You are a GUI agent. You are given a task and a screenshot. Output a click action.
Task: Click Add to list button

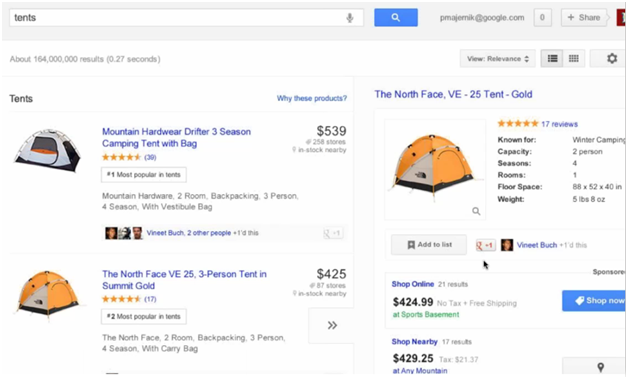[429, 245]
